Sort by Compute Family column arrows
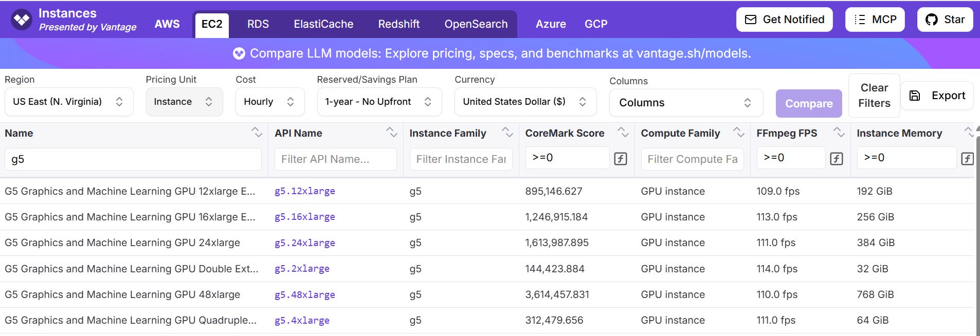Viewport: 980px width, 336px height. [x=739, y=133]
